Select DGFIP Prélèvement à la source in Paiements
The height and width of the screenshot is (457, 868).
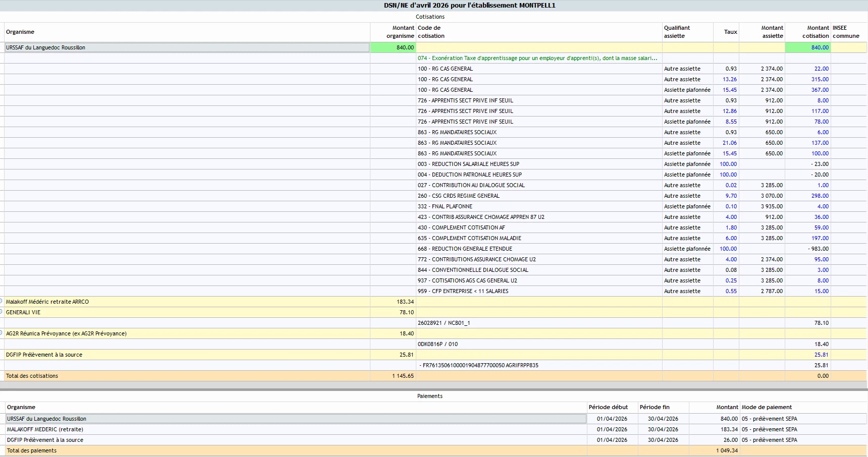pos(296,440)
